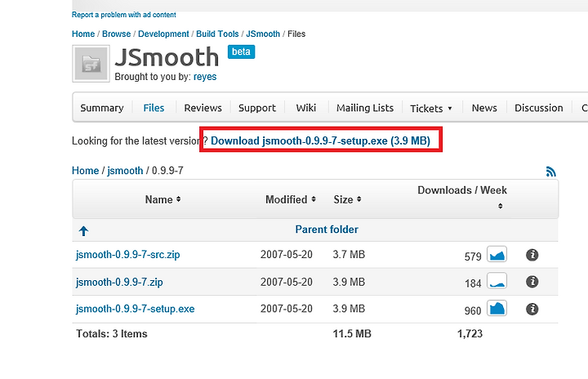Screen dimensions: 588x379
Task: Select the 960 weekly downloads value
Action: 473,310
